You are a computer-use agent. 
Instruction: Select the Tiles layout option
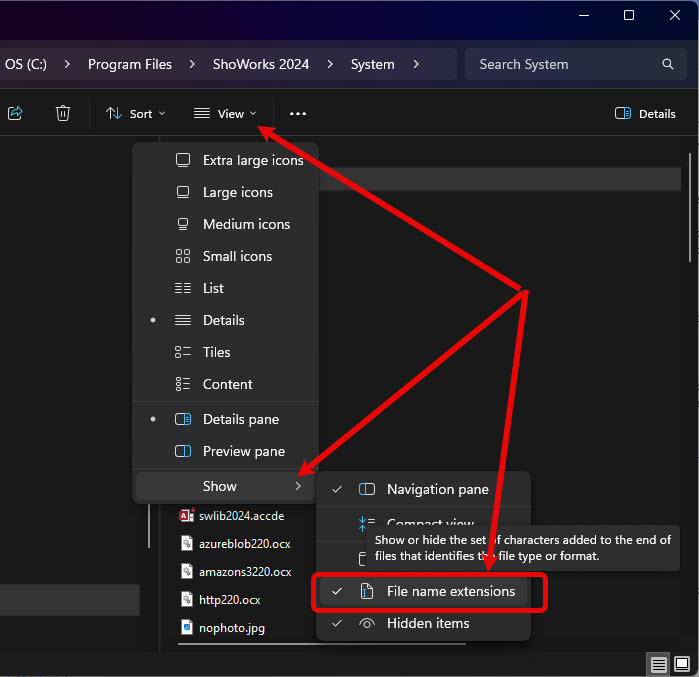tap(216, 352)
